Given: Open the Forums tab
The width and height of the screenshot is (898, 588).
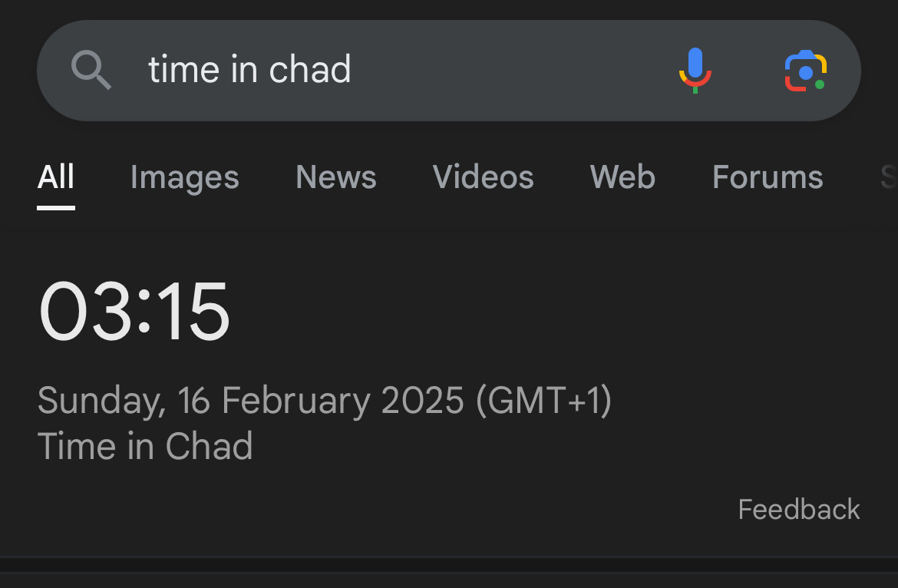Looking at the screenshot, I should click(768, 177).
